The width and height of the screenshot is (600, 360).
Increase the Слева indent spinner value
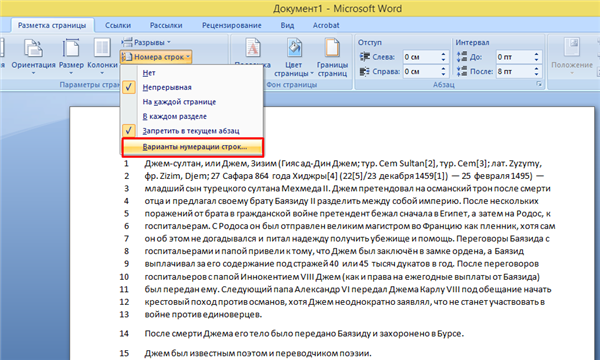[443, 55]
